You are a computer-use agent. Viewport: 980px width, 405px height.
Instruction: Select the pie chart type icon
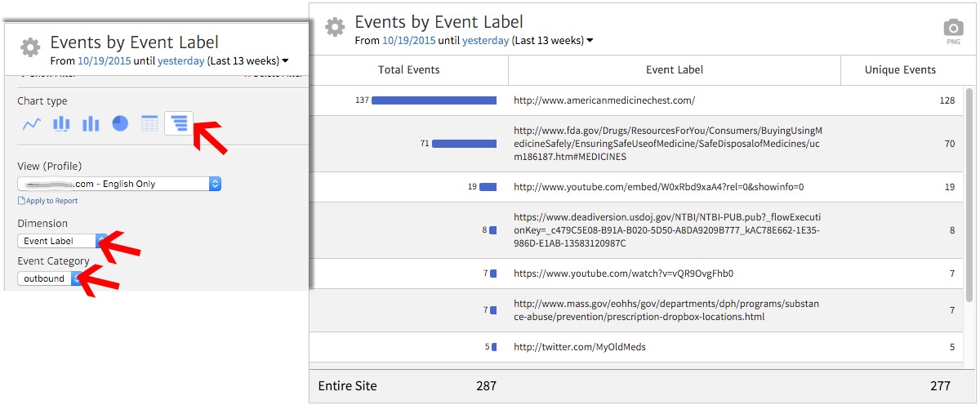coord(120,124)
